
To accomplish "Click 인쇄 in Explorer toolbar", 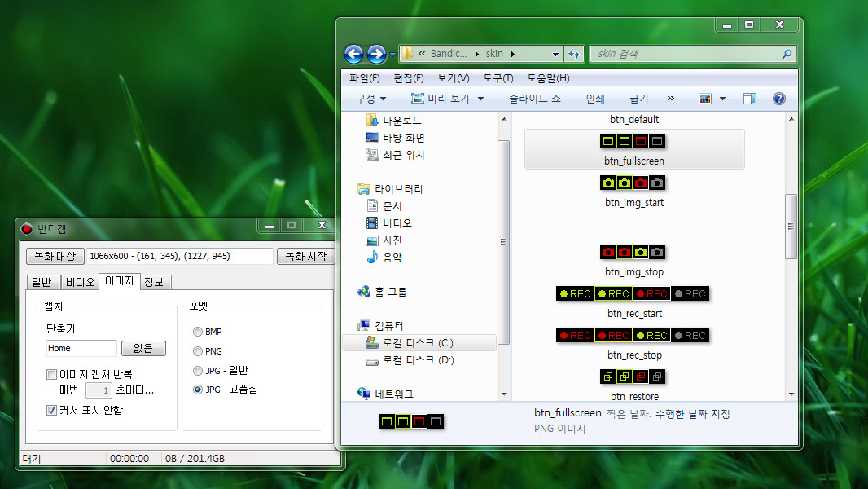I will (595, 99).
